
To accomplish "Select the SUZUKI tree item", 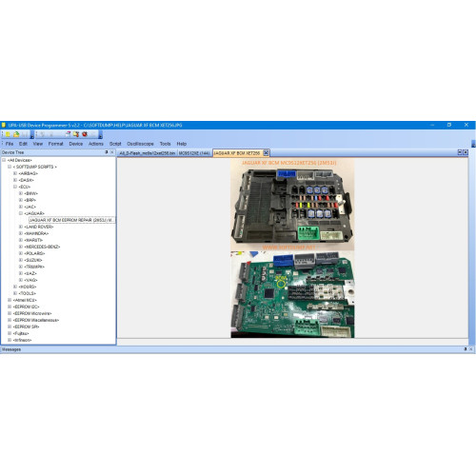I will (x=33, y=260).
